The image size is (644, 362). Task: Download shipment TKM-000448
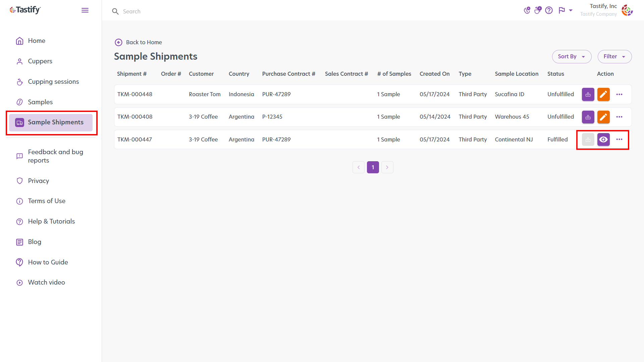588,95
